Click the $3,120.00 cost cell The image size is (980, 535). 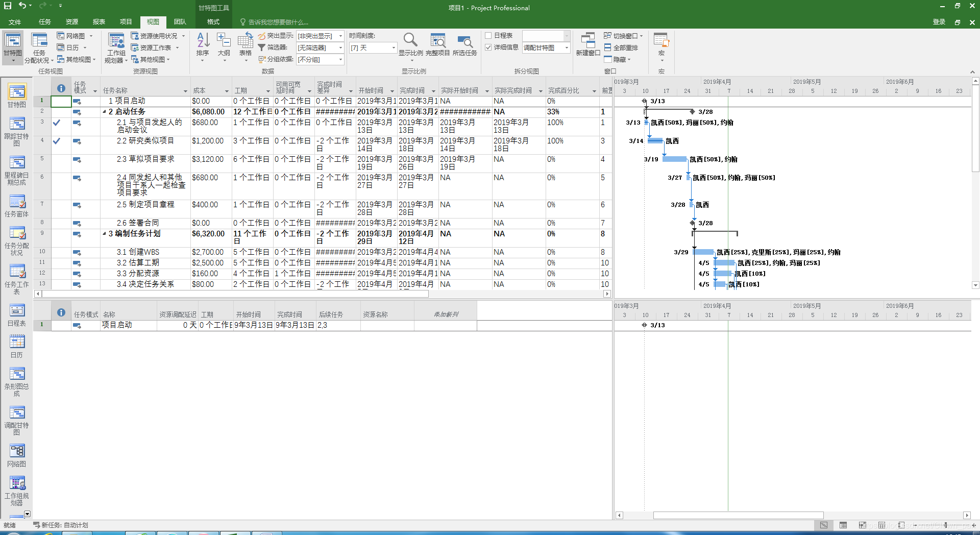(x=211, y=163)
